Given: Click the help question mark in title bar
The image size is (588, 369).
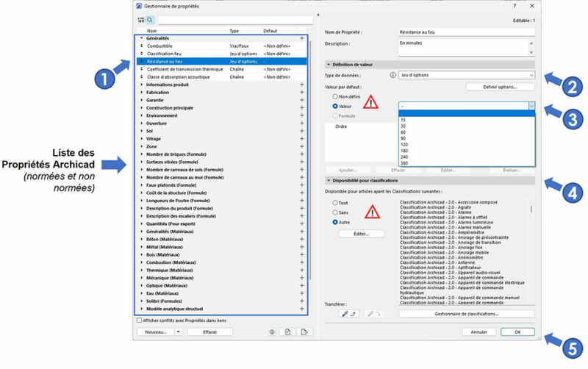Looking at the screenshot, I should (515, 6).
